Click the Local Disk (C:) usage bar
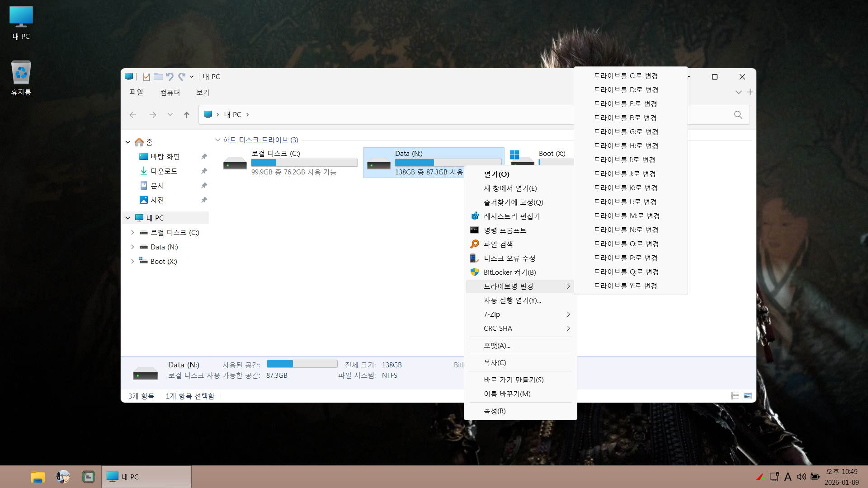 click(304, 163)
